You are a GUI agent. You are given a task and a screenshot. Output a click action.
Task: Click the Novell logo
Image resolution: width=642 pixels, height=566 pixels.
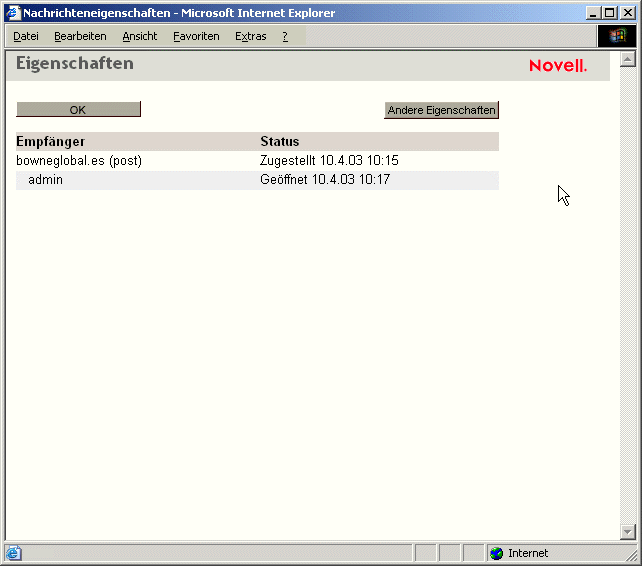pyautogui.click(x=558, y=66)
